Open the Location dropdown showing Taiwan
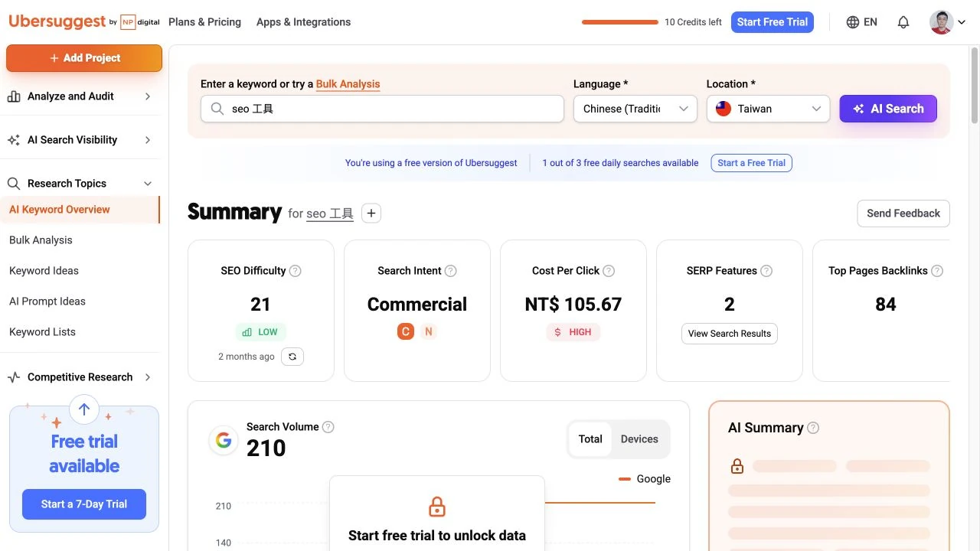 tap(769, 109)
